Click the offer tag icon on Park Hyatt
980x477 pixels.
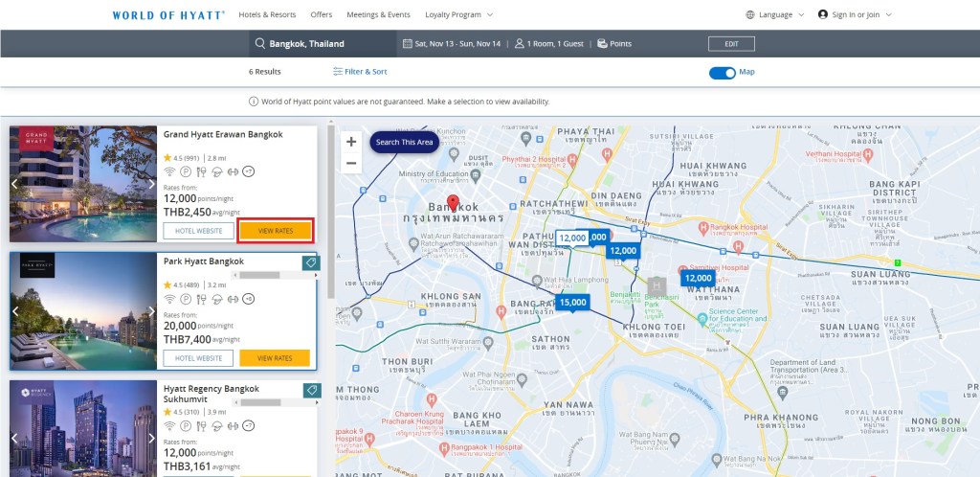[x=310, y=263]
